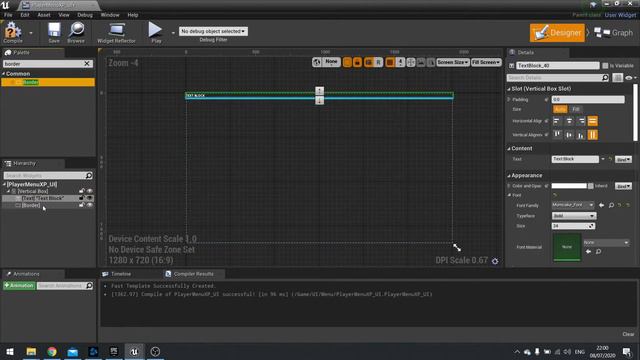
Task: Open the Fill Screen dropdown
Action: pyautogui.click(x=486, y=62)
